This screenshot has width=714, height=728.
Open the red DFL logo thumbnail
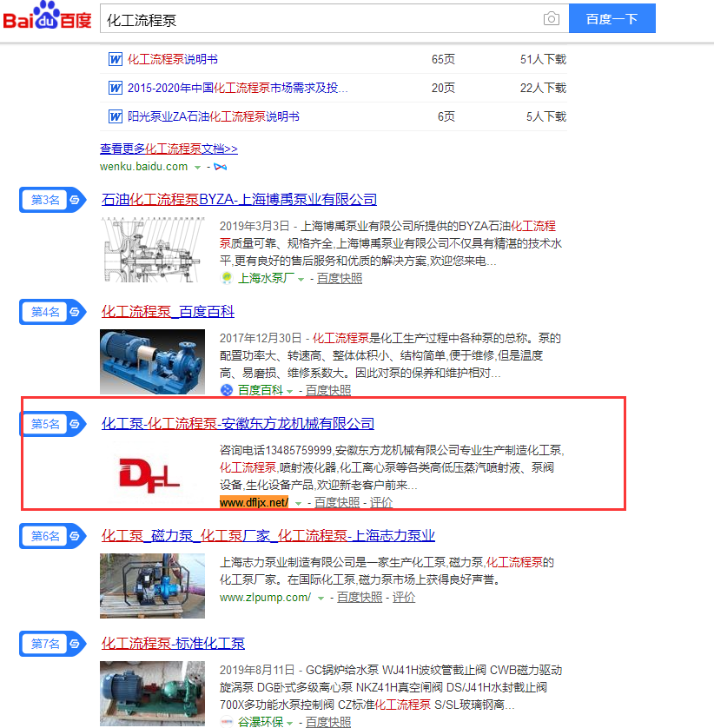(x=152, y=474)
